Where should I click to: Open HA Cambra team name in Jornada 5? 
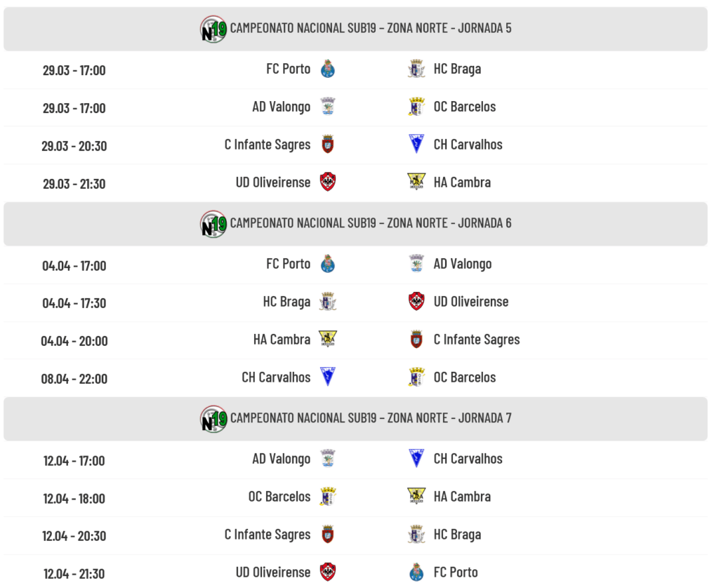coord(462,182)
